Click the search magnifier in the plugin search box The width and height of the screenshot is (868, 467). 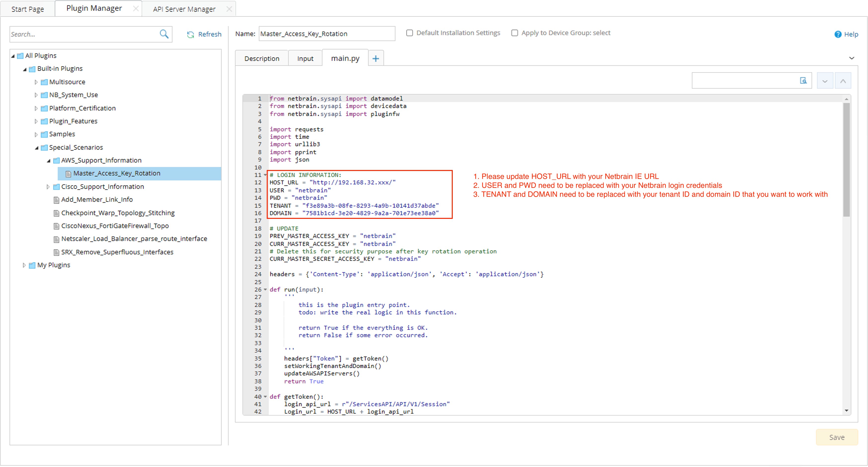(164, 34)
